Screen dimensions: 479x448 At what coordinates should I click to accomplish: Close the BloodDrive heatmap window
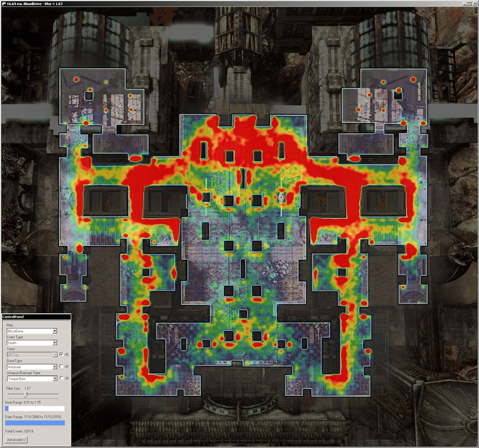475,4
